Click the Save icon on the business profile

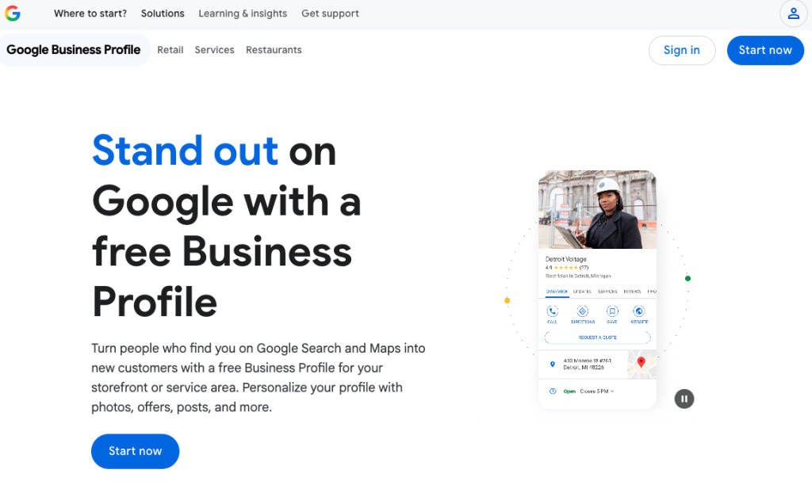pyautogui.click(x=612, y=311)
